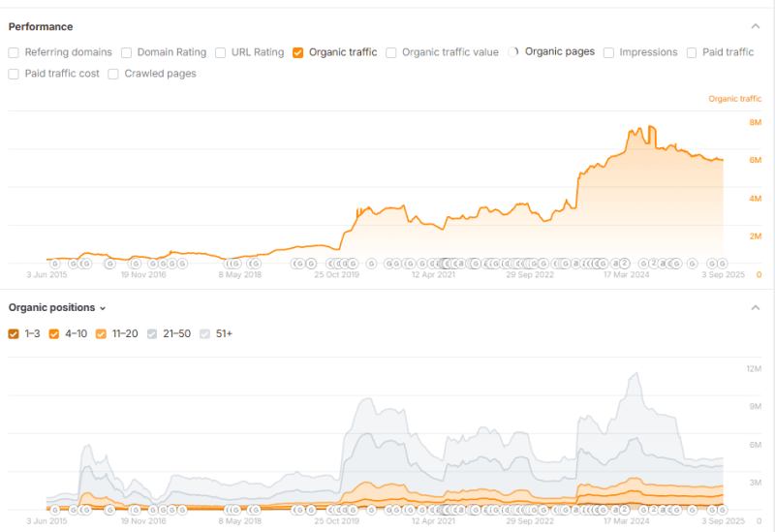Viewport: 775px width, 532px height.
Task: Click the loading spinner beside Organic pages
Action: pos(513,52)
